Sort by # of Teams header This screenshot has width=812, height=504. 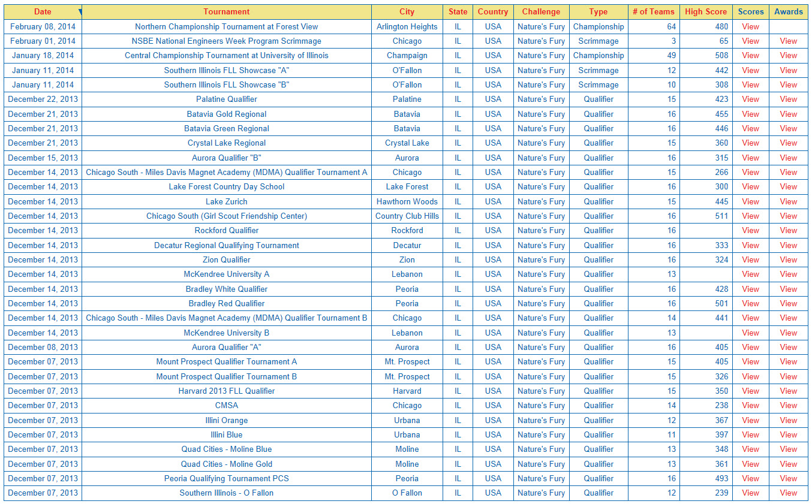pos(653,12)
